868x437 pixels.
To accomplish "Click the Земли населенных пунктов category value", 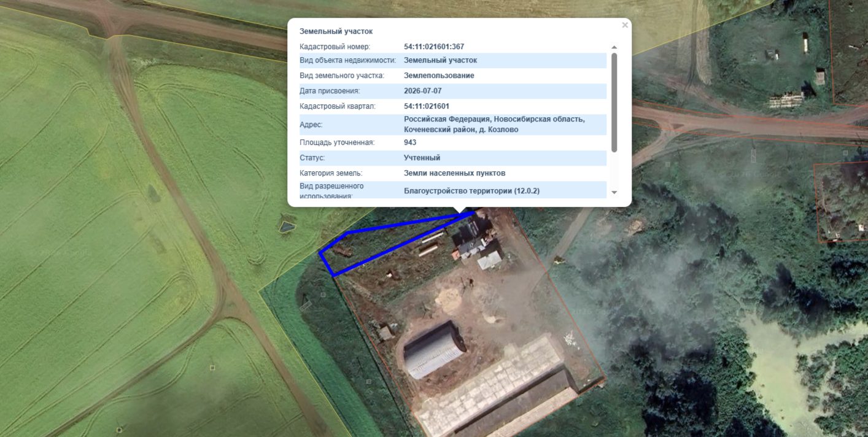I will [455, 173].
